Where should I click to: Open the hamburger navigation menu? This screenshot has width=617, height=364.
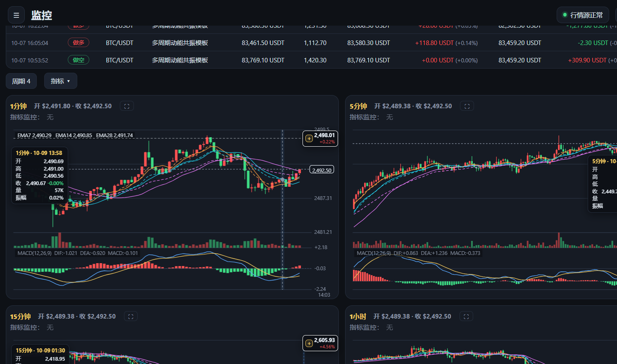point(17,15)
